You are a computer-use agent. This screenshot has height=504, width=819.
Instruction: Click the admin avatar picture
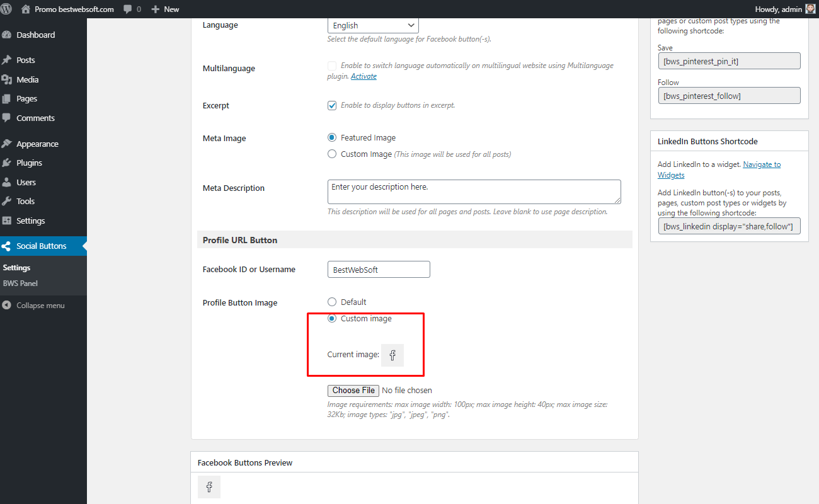tap(810, 9)
